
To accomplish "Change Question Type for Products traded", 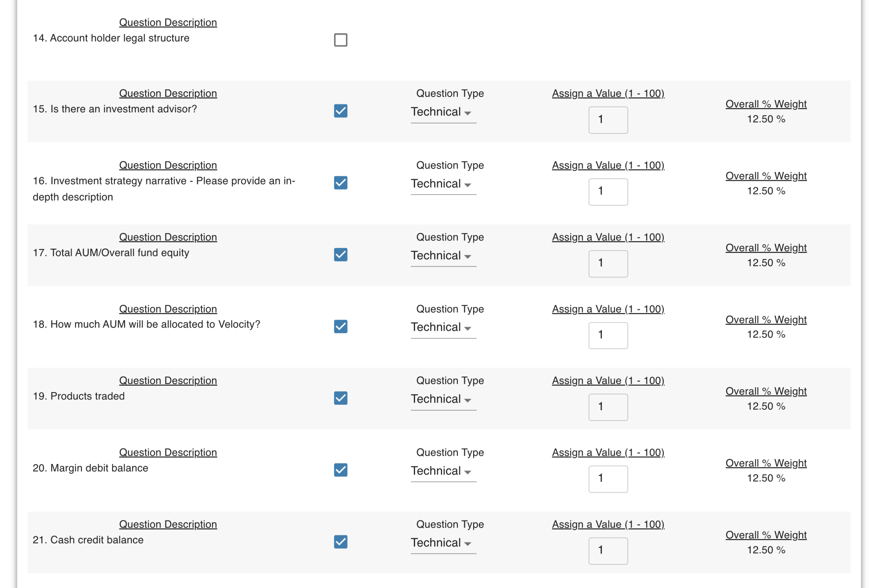I will click(x=443, y=399).
